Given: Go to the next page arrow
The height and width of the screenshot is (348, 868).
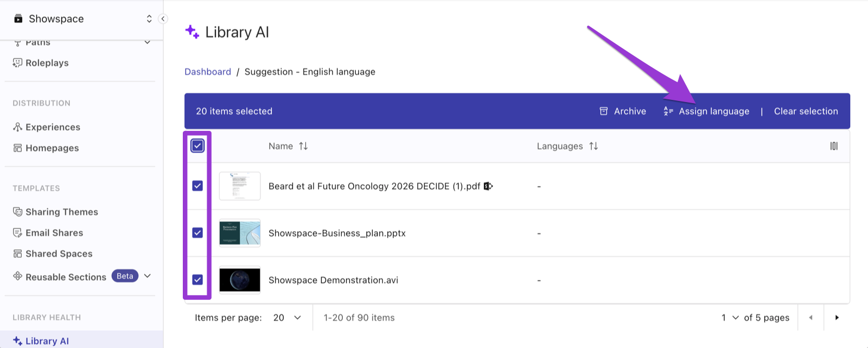Looking at the screenshot, I should pyautogui.click(x=837, y=318).
